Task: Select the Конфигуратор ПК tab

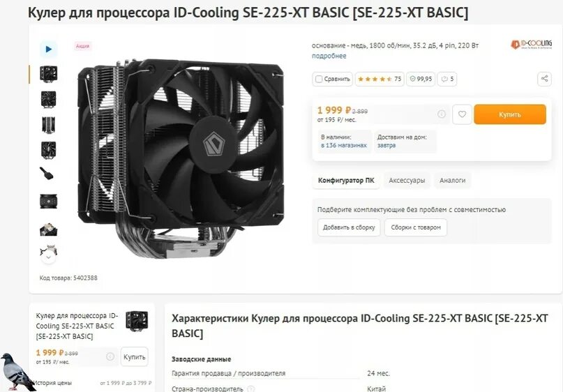Action: (x=346, y=180)
